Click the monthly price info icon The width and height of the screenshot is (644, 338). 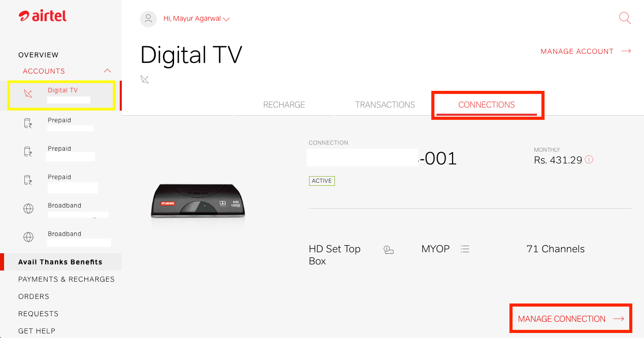click(x=589, y=159)
